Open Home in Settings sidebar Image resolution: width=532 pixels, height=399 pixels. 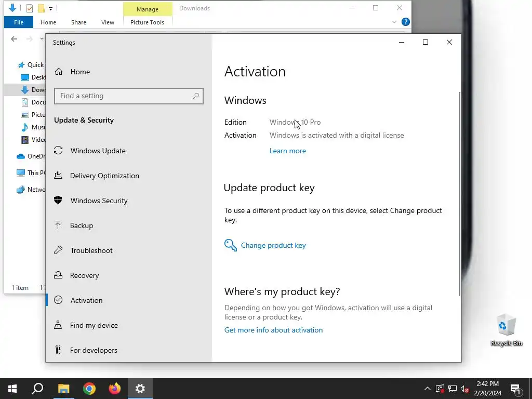click(81, 72)
